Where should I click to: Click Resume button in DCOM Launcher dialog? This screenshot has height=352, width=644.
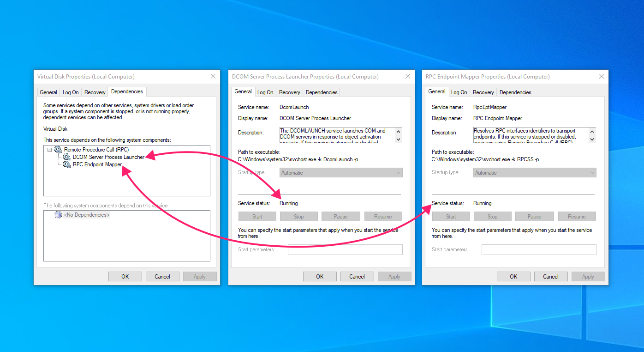tap(383, 217)
